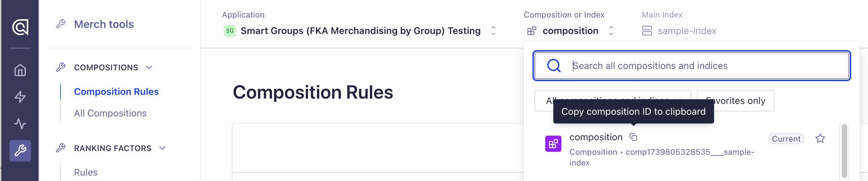
Task: Collapse the COMPOSITIONS section
Action: pos(149,67)
